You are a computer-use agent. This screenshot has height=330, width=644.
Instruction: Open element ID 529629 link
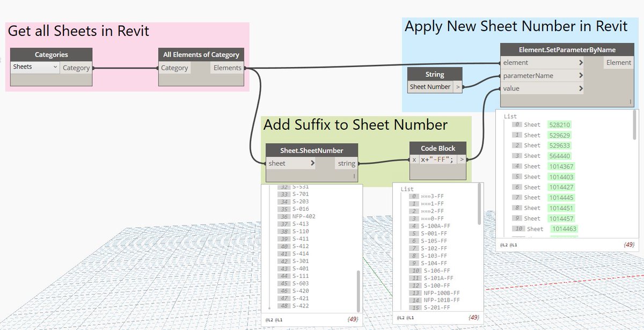[x=559, y=135]
